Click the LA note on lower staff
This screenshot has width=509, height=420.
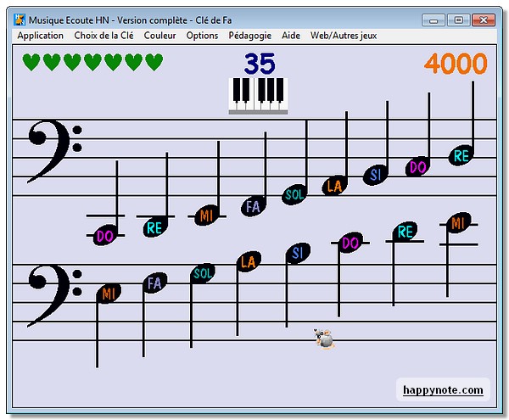click(249, 261)
